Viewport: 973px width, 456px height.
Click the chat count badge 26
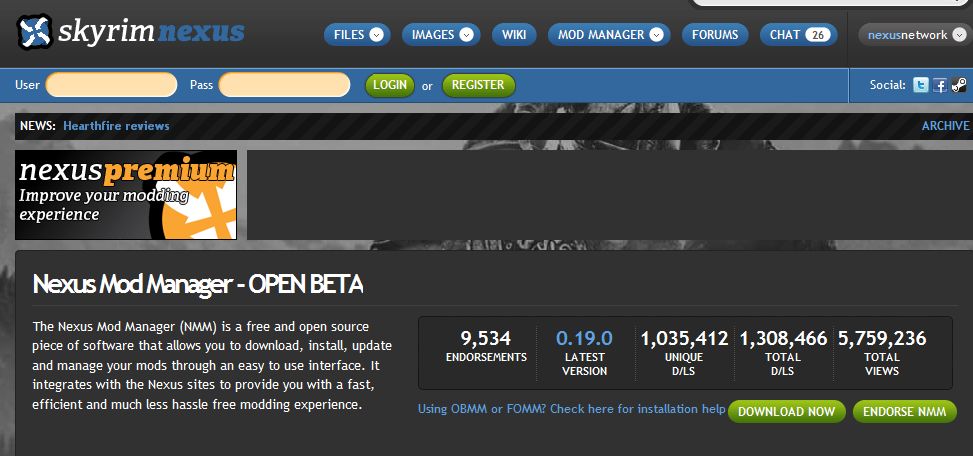click(x=818, y=35)
